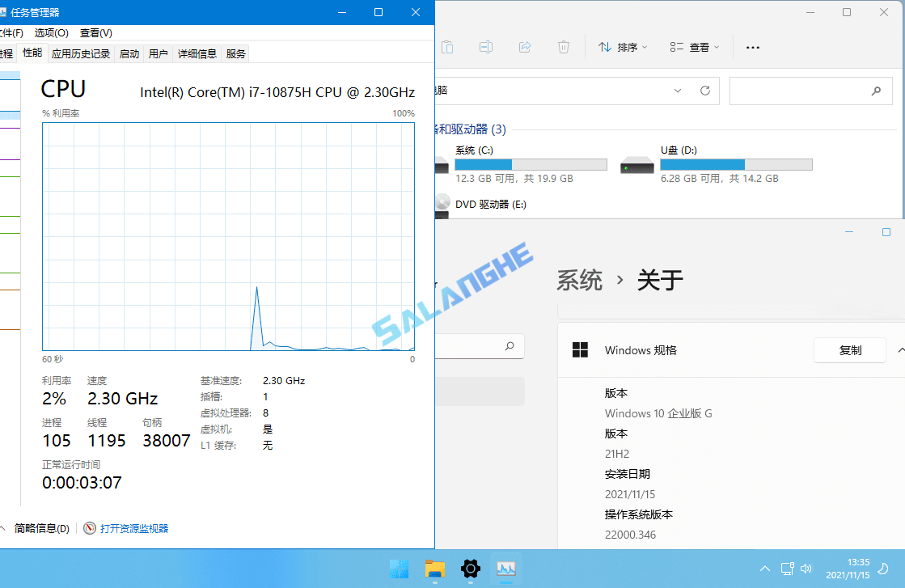Open File Explorer from the taskbar

click(435, 569)
